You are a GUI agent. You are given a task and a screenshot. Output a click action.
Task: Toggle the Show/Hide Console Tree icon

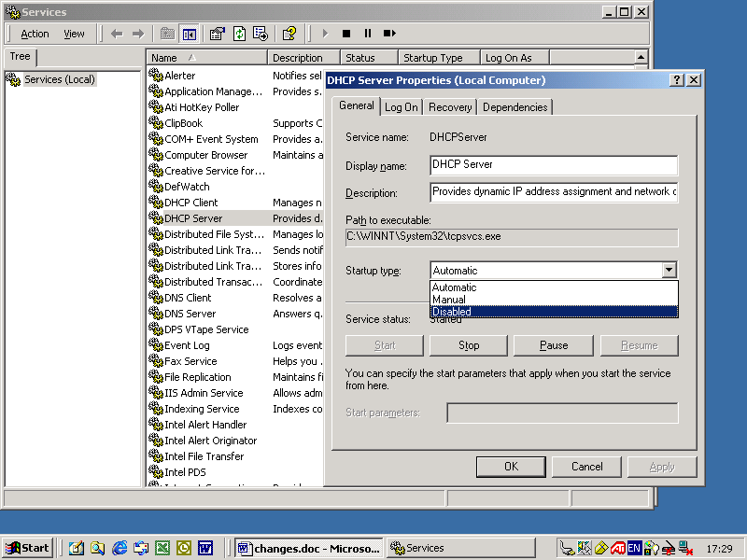coord(190,34)
